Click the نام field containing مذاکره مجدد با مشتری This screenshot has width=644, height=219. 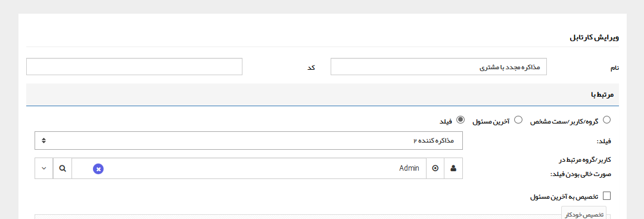438,67
